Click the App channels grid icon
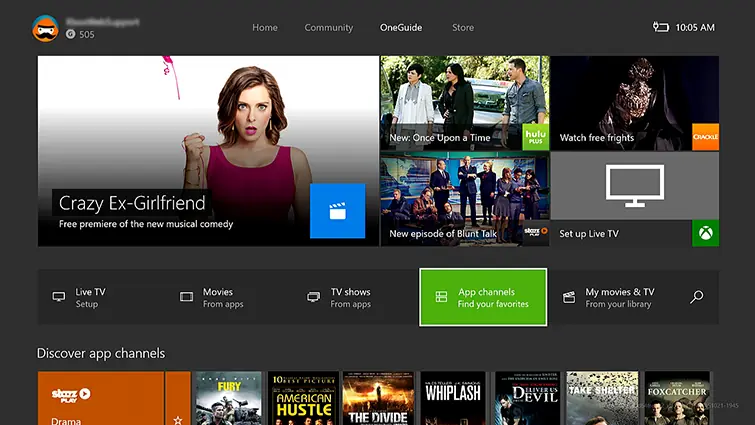The height and width of the screenshot is (425, 755). coord(441,297)
